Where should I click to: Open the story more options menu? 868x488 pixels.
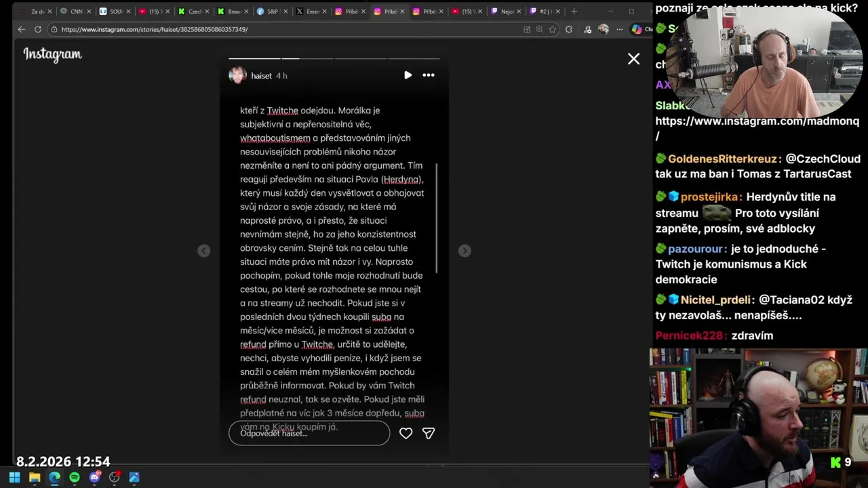point(429,75)
